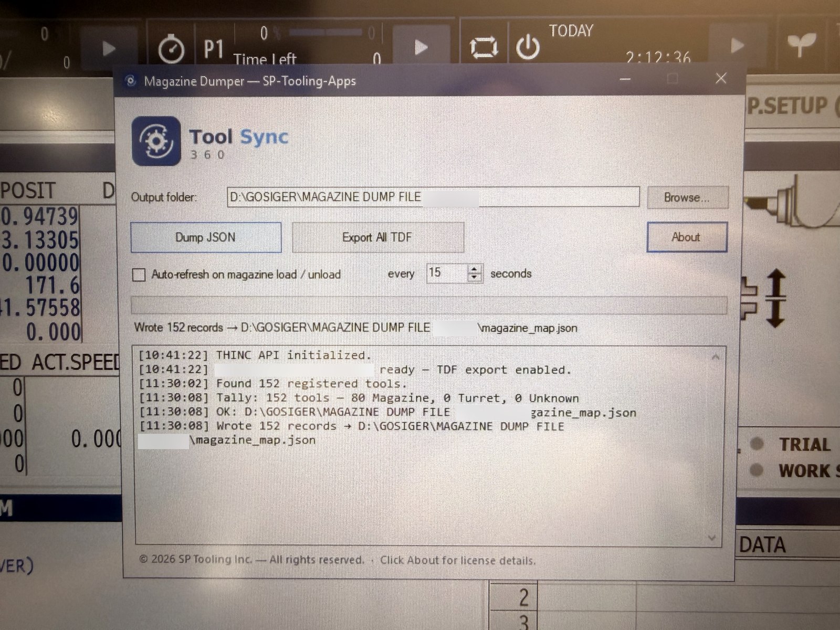This screenshot has height=630, width=840.
Task: Click the play arrow after TODAY timer
Action: pos(738,46)
